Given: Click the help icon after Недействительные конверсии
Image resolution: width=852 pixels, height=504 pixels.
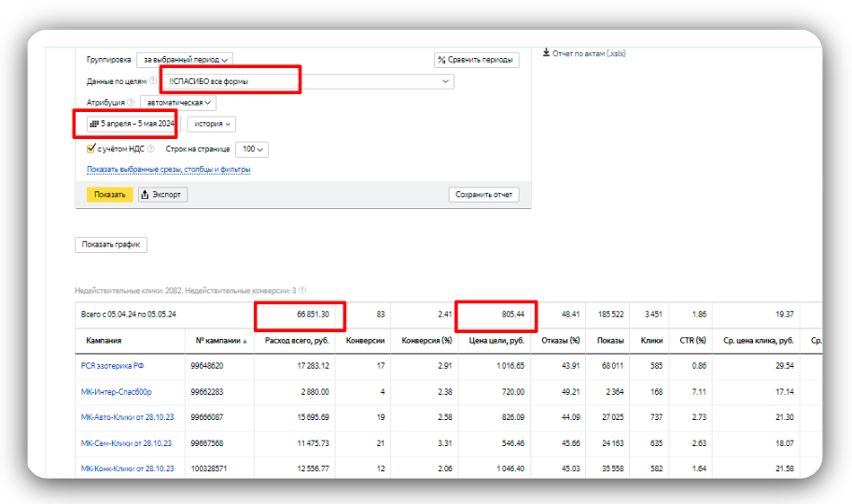Looking at the screenshot, I should click(x=302, y=290).
